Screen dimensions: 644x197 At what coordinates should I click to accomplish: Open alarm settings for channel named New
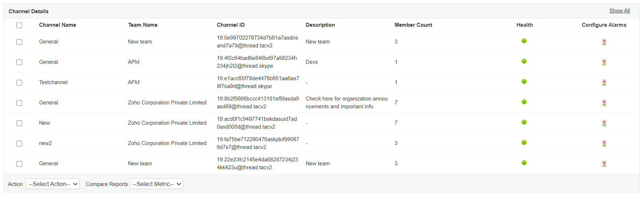pyautogui.click(x=604, y=123)
